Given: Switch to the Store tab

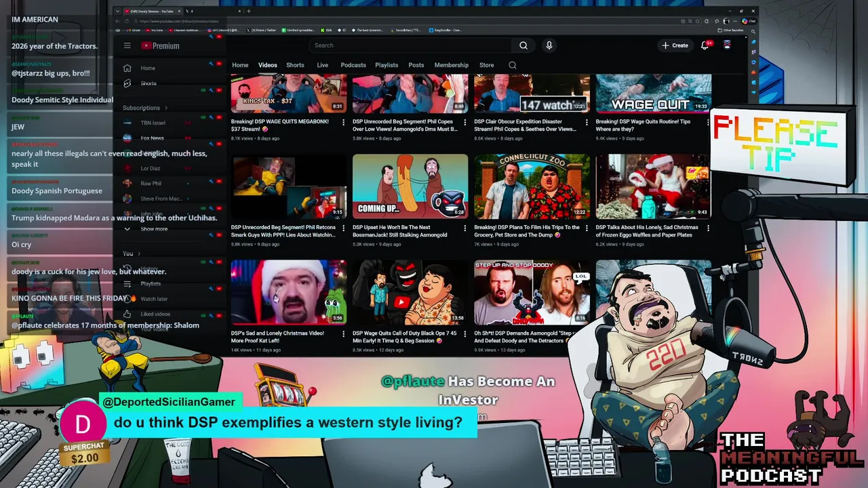Looking at the screenshot, I should point(487,65).
